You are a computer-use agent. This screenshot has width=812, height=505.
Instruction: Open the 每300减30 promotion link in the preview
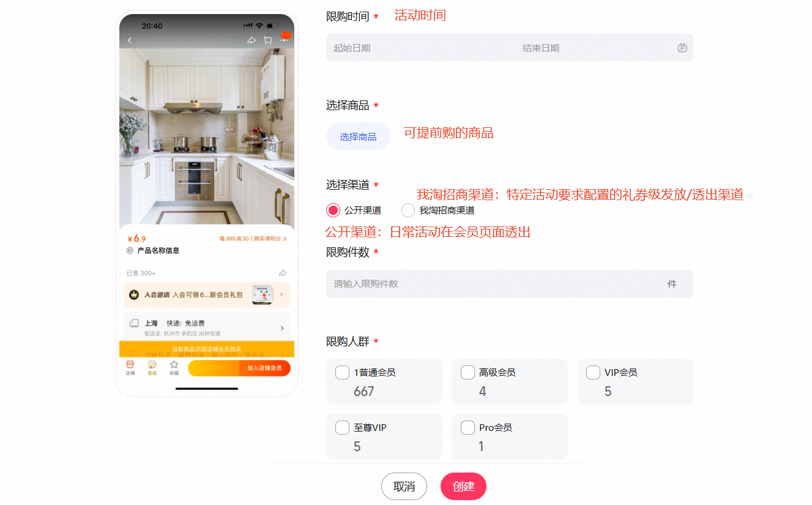click(253, 239)
